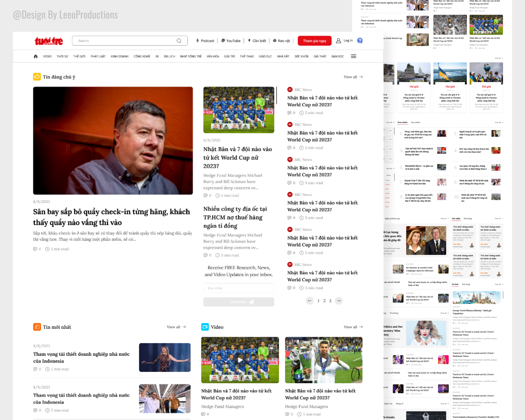Click the Video section camera icon
This screenshot has width=525, height=420.
tap(205, 327)
